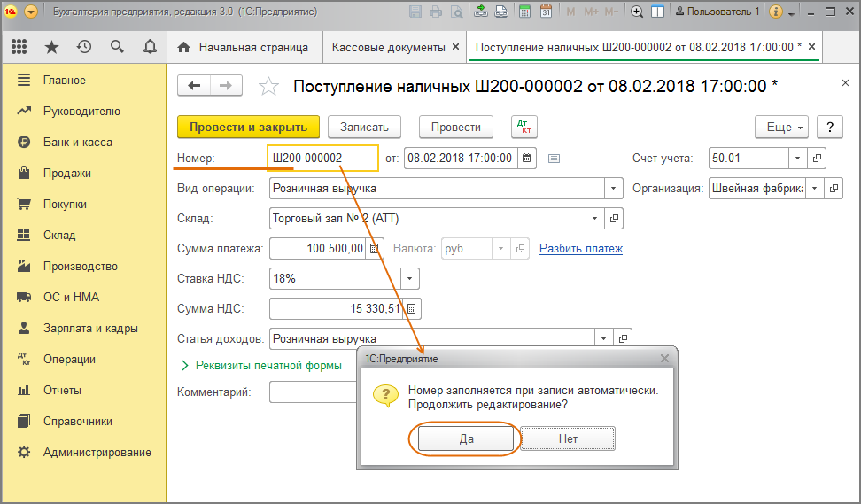The height and width of the screenshot is (504, 861).
Task: Expand Реквизиты печатной формы section
Action: pos(261,365)
